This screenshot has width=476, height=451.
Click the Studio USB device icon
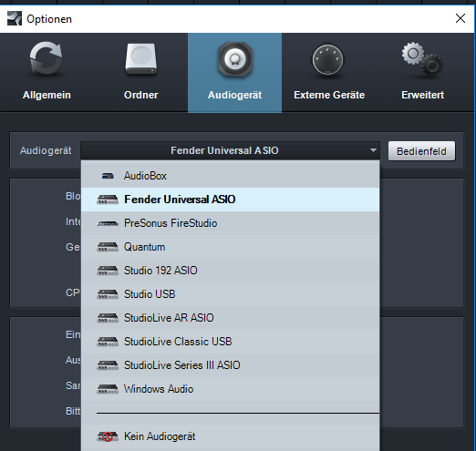[x=108, y=294]
